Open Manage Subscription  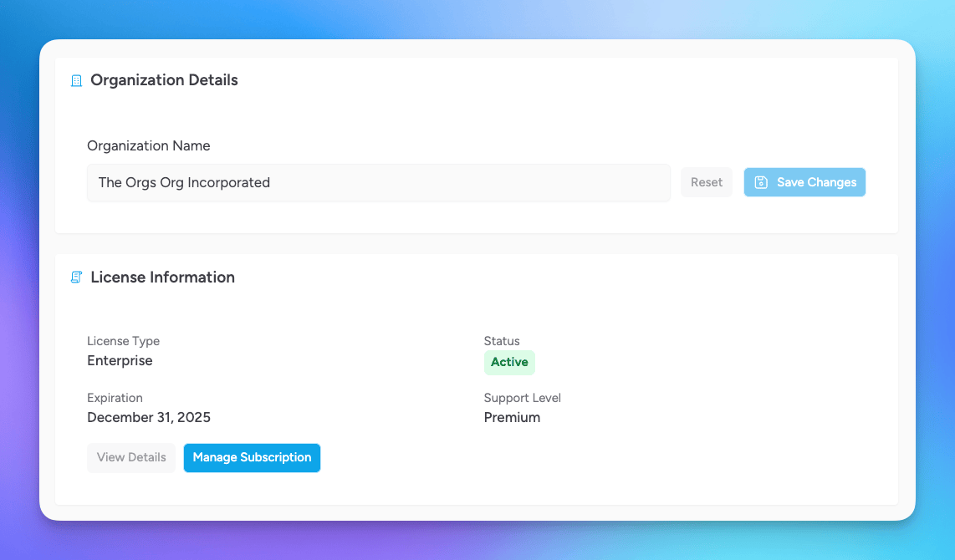pyautogui.click(x=252, y=457)
